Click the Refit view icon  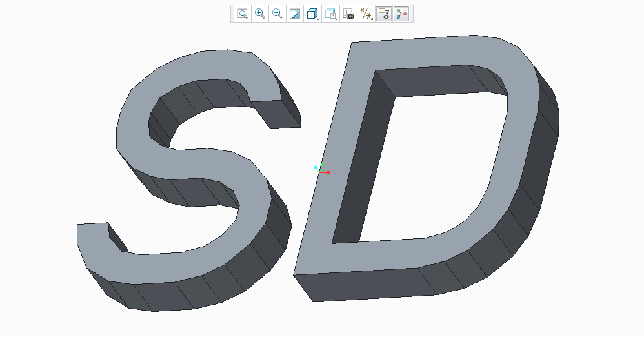coord(243,14)
